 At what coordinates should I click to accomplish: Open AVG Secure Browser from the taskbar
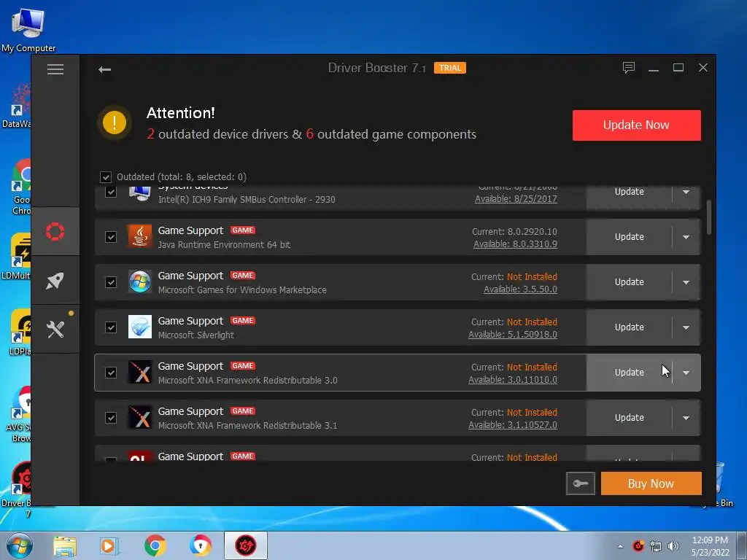(200, 545)
